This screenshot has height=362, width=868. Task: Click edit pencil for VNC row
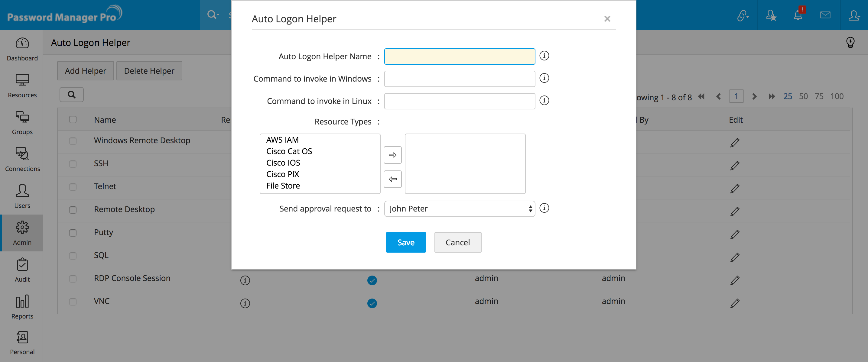coord(735,303)
